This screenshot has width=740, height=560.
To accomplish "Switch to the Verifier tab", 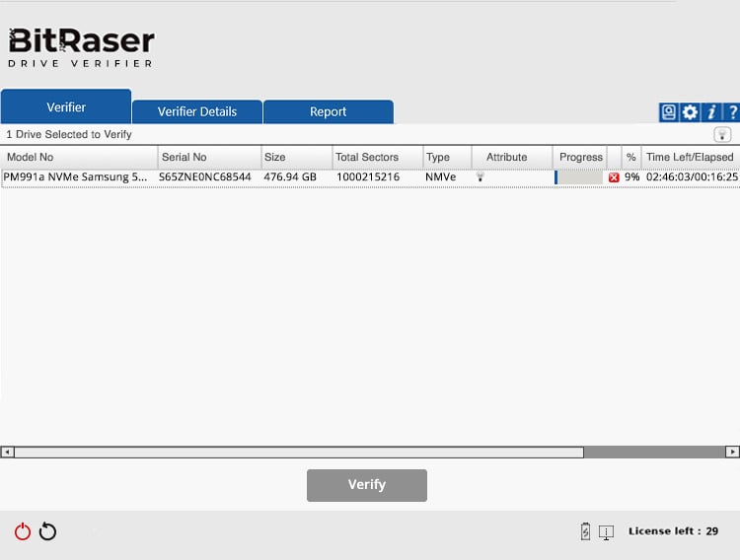I will (x=65, y=106).
